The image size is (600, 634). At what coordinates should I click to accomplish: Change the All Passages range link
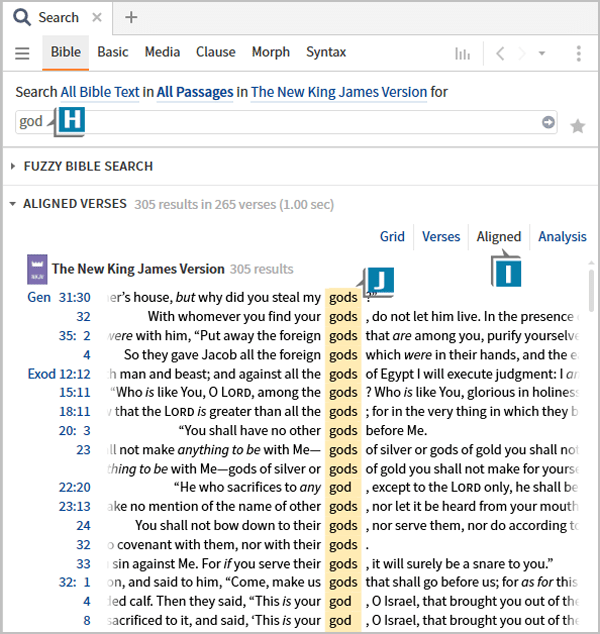pyautogui.click(x=195, y=92)
